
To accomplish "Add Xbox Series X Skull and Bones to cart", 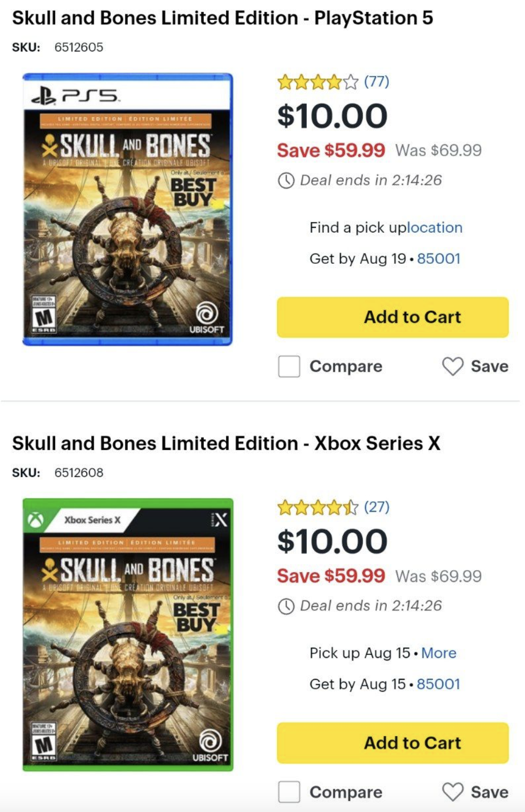I will (x=392, y=742).
